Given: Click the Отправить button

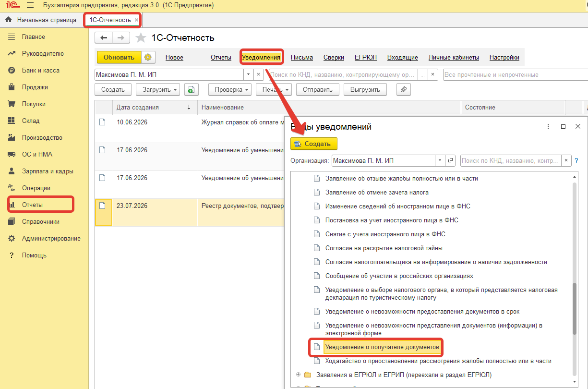Looking at the screenshot, I should point(318,90).
